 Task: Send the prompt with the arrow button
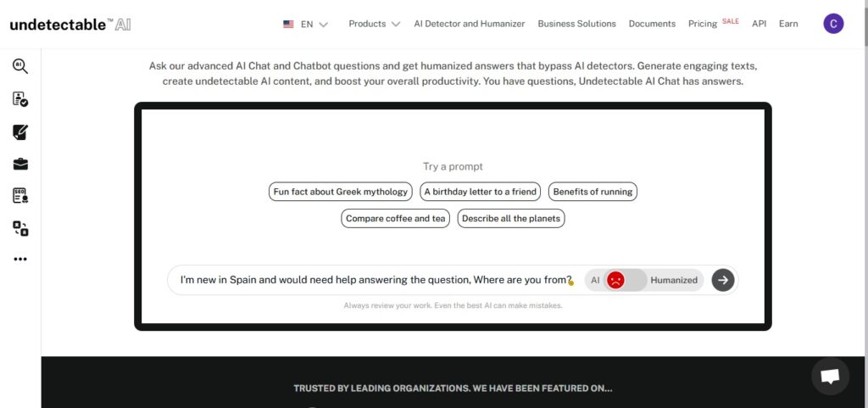tap(723, 280)
